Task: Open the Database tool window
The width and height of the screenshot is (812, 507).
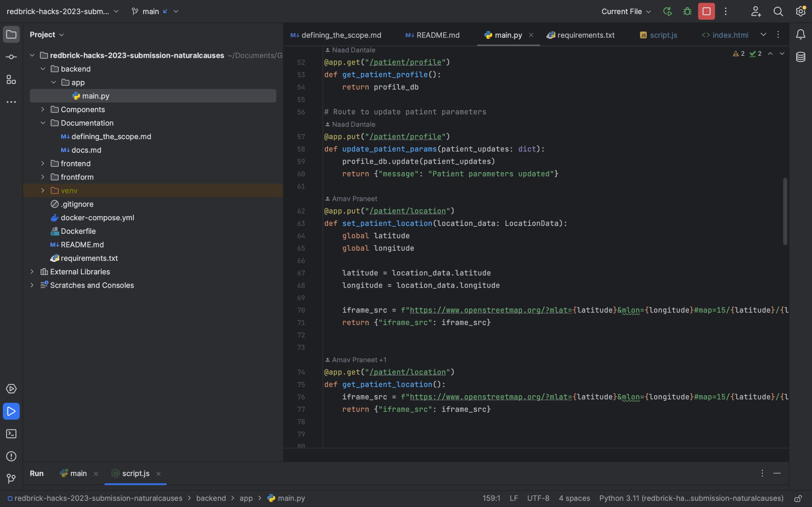Action: coord(800,57)
